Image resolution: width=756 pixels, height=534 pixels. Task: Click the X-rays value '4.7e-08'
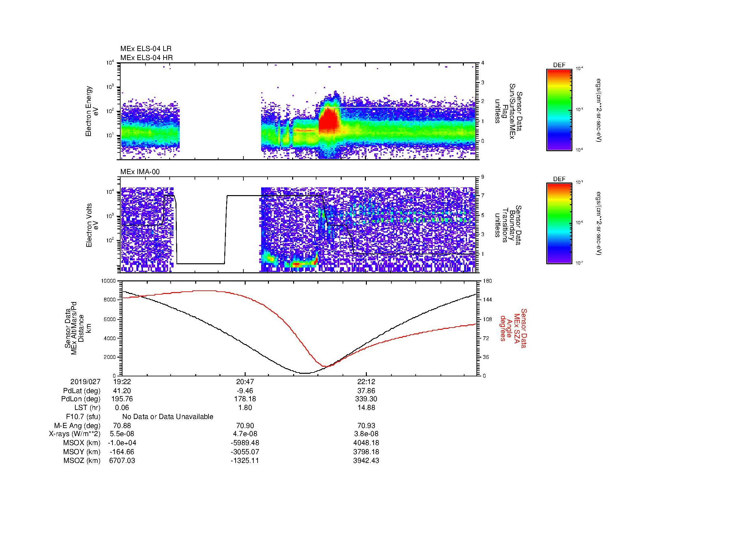click(245, 434)
